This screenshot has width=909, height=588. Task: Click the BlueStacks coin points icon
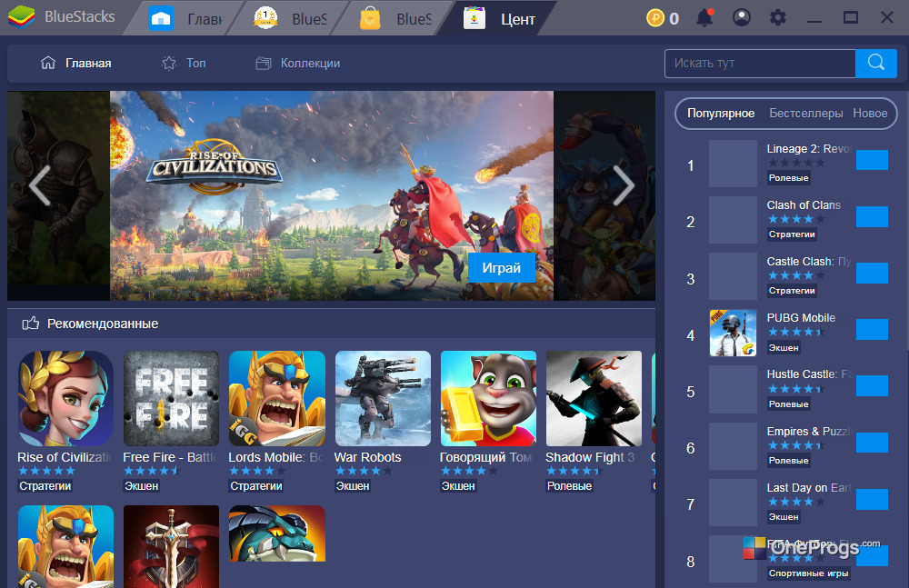tap(655, 18)
